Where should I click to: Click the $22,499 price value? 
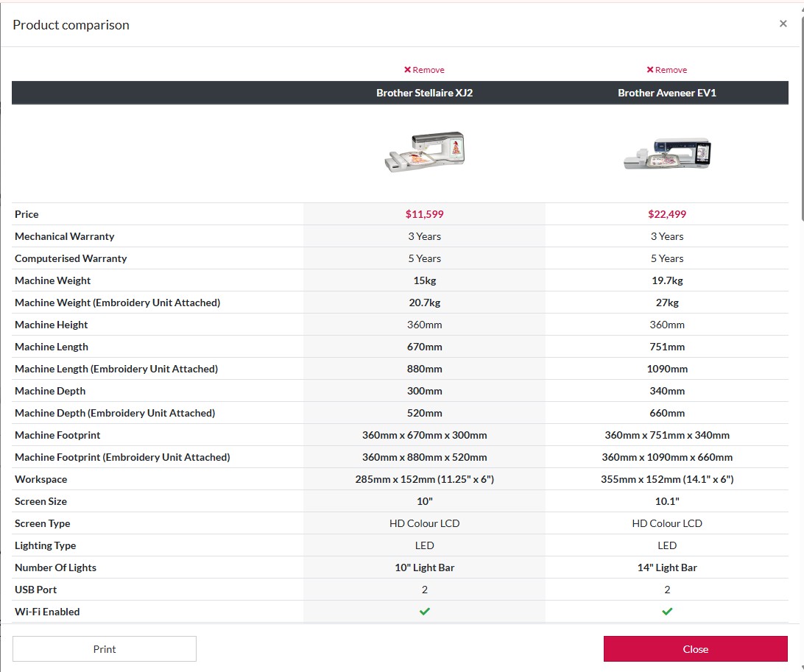tap(667, 214)
